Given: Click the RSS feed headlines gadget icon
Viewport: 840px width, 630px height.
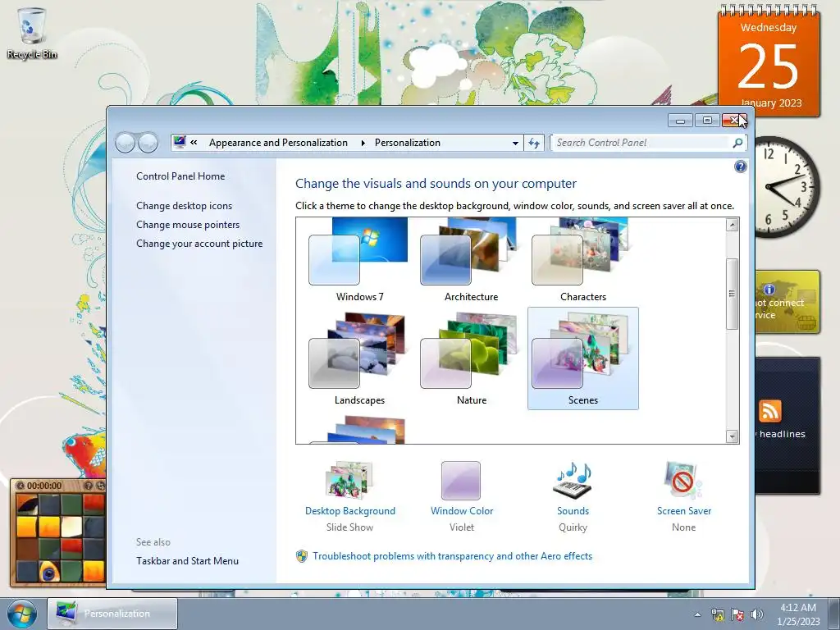Looking at the screenshot, I should tap(769, 412).
